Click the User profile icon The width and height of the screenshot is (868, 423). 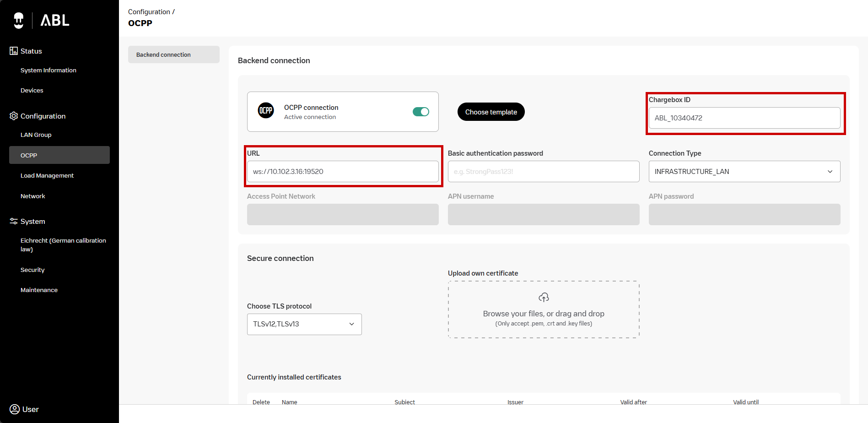coord(15,409)
